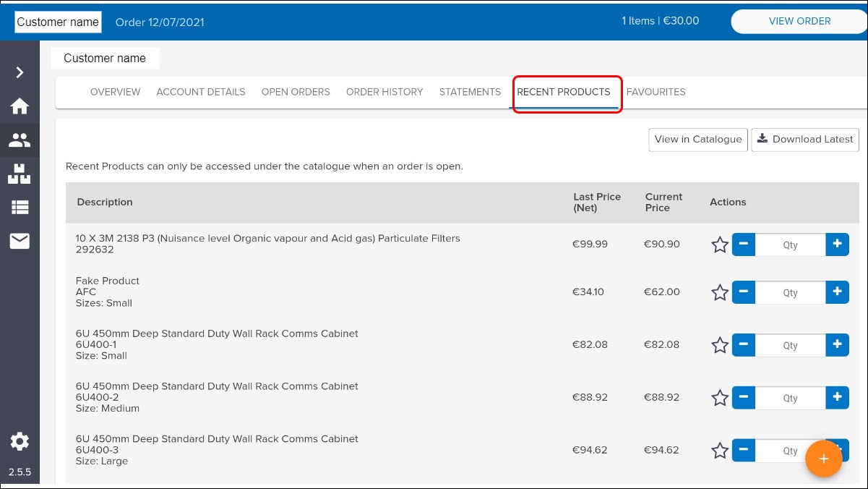Toggle favourite star for 6U400-2 cabinet

tap(720, 398)
